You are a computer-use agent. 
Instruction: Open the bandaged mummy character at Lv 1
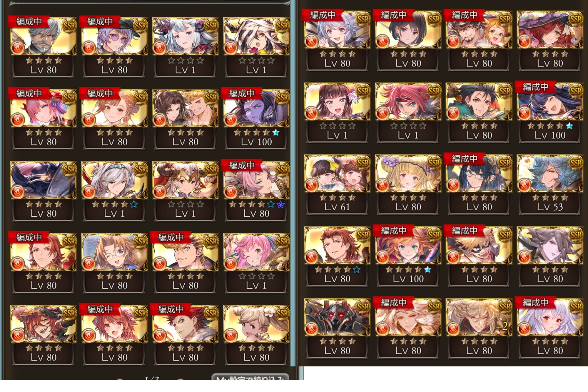click(x=256, y=47)
